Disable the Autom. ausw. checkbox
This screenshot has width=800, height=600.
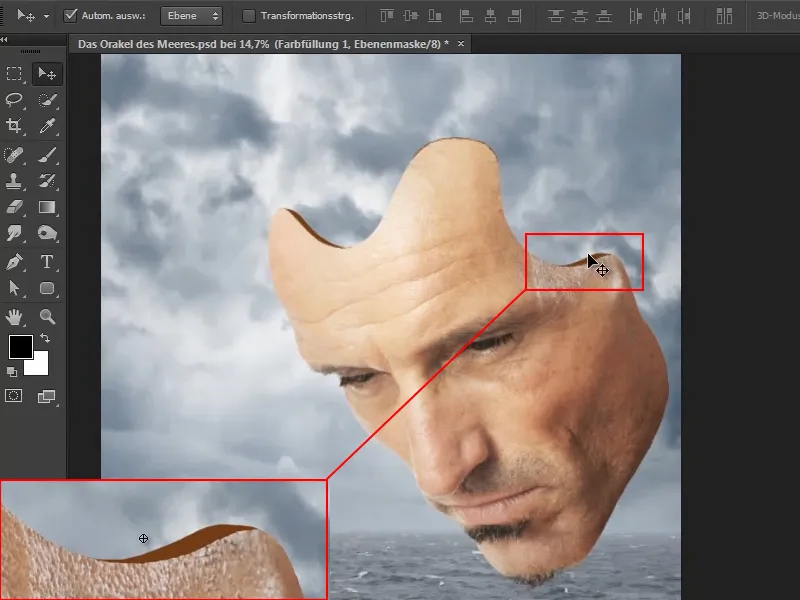tap(70, 16)
